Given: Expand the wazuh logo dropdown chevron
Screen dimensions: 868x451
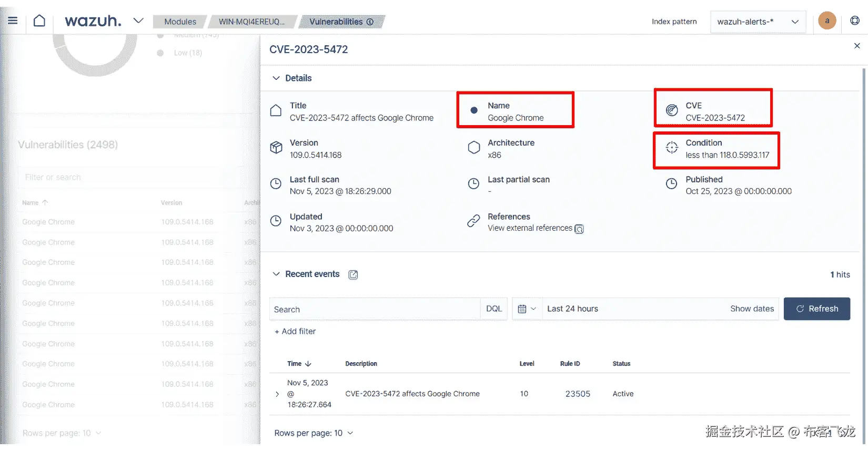Looking at the screenshot, I should click(x=138, y=20).
